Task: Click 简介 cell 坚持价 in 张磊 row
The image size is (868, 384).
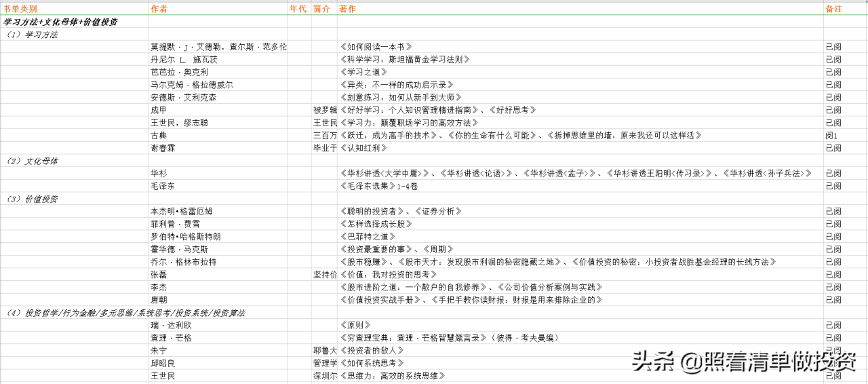Action: click(324, 275)
